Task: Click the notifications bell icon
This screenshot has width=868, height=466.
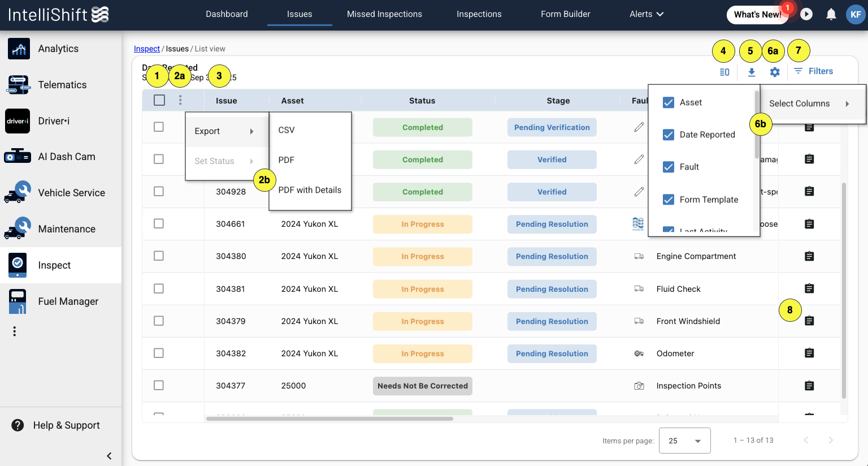Action: 831,14
